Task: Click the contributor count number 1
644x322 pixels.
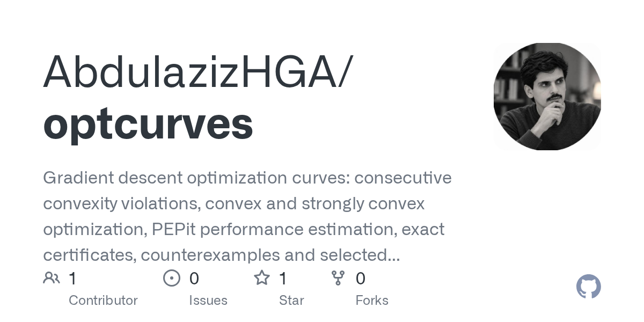Action: [x=73, y=279]
